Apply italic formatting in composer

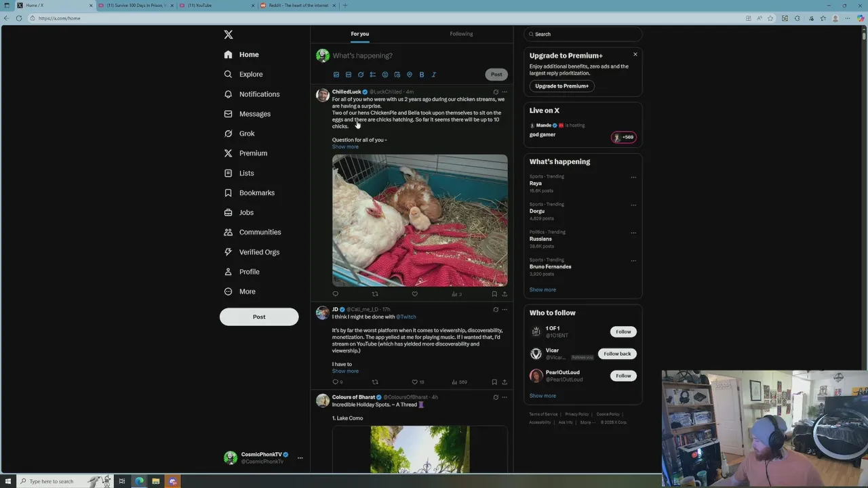434,75
